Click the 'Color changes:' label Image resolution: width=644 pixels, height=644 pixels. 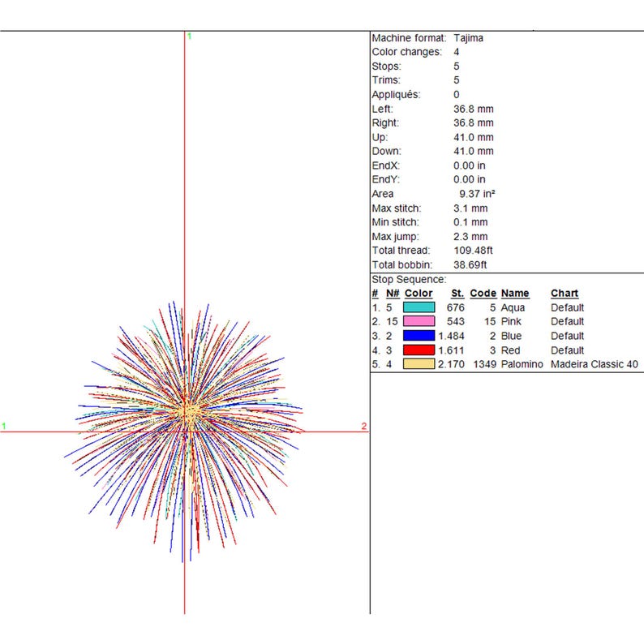pos(406,52)
